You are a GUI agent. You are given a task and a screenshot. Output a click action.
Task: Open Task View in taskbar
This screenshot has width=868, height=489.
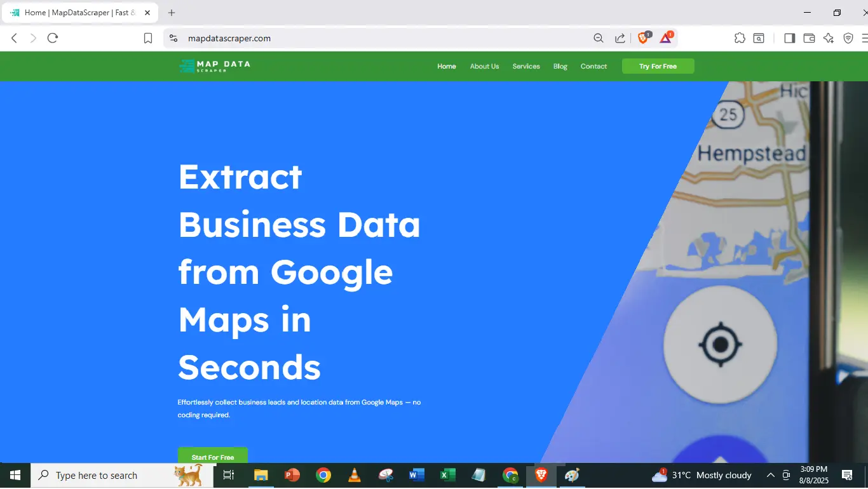(x=229, y=475)
